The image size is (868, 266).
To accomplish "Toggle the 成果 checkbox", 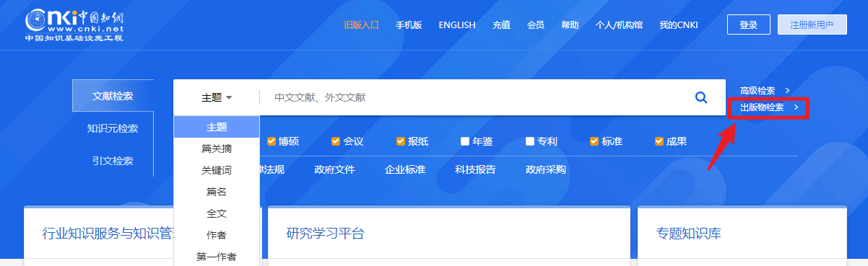I will (659, 141).
